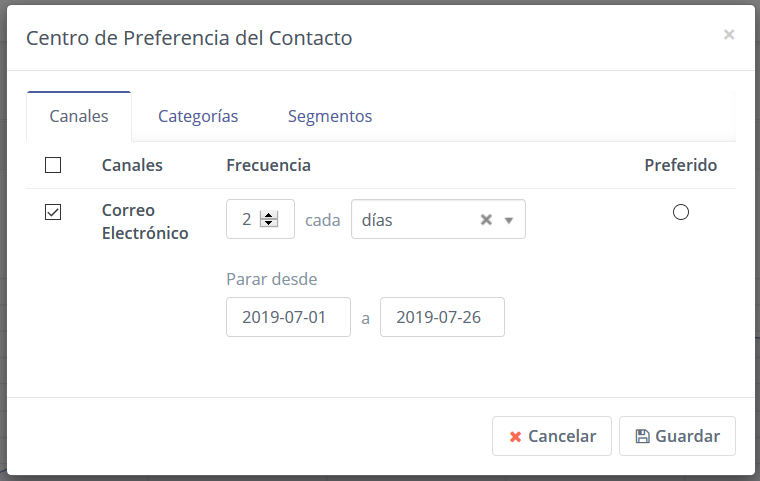The width and height of the screenshot is (760, 481).
Task: Close the contact preference dialog
Action: pos(729,35)
